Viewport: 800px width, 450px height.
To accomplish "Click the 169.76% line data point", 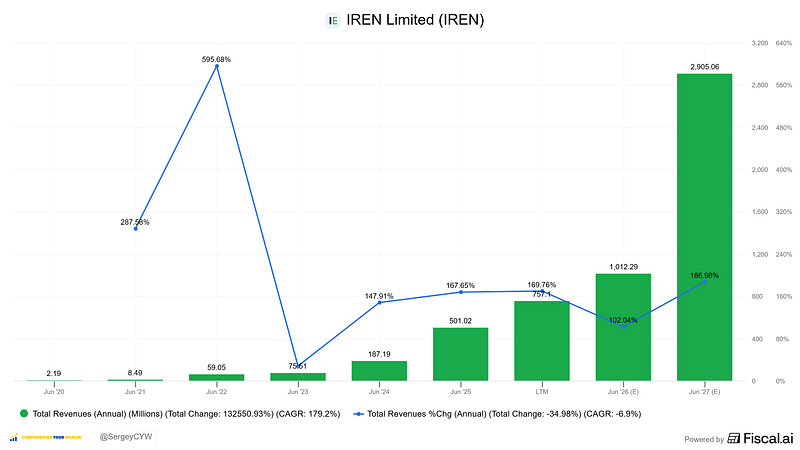I will click(542, 291).
